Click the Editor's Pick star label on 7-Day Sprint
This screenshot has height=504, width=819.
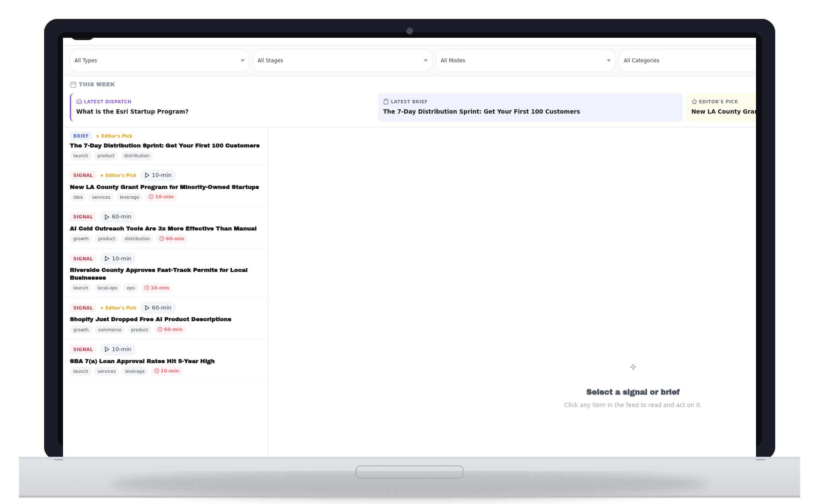114,136
